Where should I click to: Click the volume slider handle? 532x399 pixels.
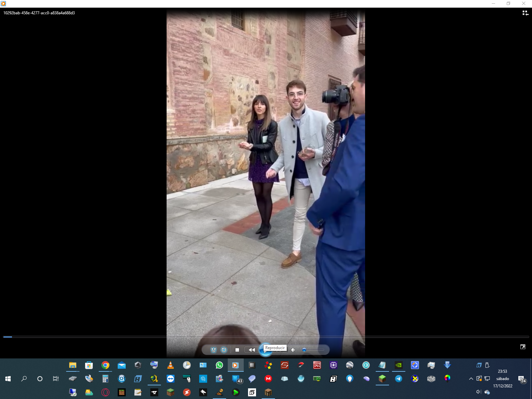304,350
